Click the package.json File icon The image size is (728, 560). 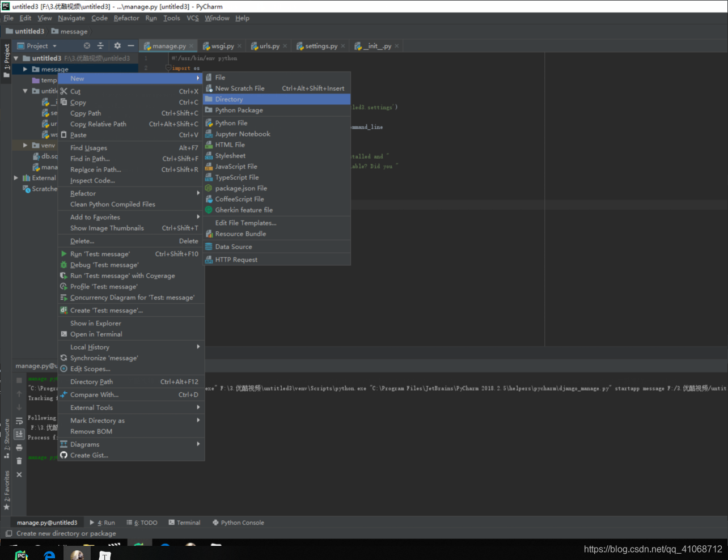(x=209, y=188)
